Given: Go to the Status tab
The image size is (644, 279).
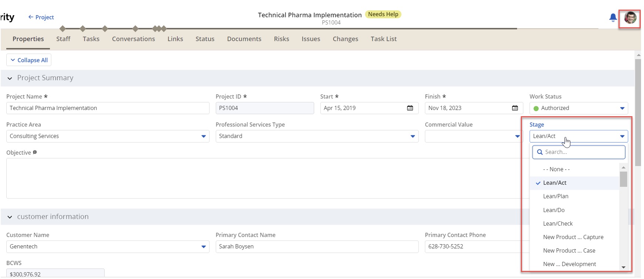Looking at the screenshot, I should [x=205, y=39].
